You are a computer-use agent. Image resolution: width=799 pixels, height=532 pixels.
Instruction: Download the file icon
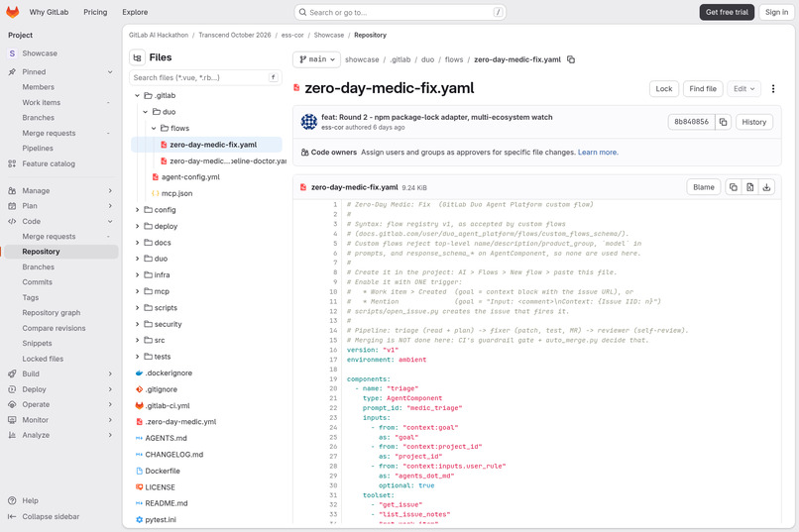pyautogui.click(x=766, y=187)
